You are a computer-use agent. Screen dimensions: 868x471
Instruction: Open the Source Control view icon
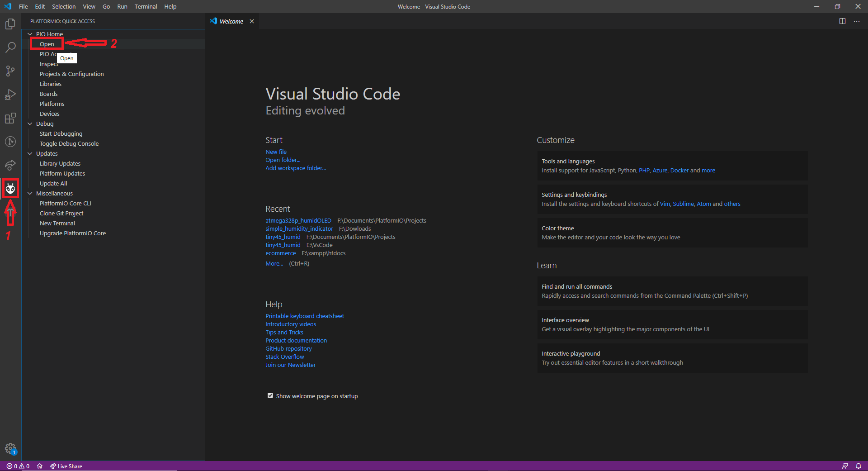[x=10, y=71]
